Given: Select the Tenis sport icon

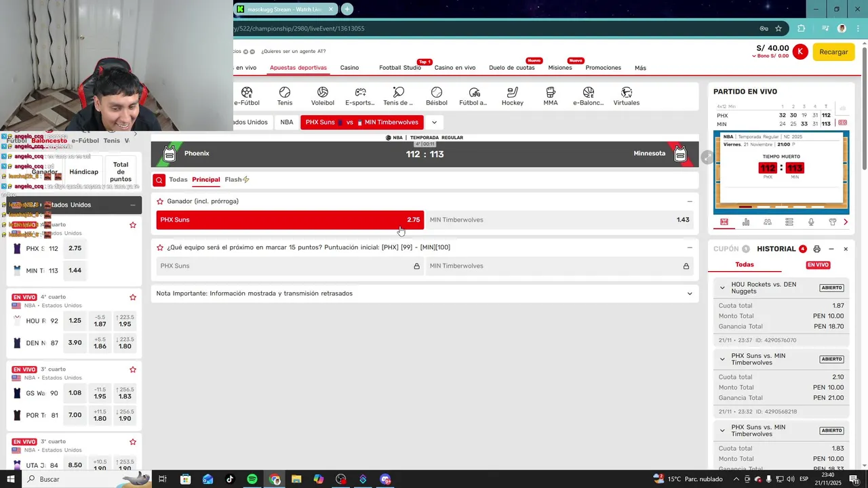Looking at the screenshot, I should [285, 96].
